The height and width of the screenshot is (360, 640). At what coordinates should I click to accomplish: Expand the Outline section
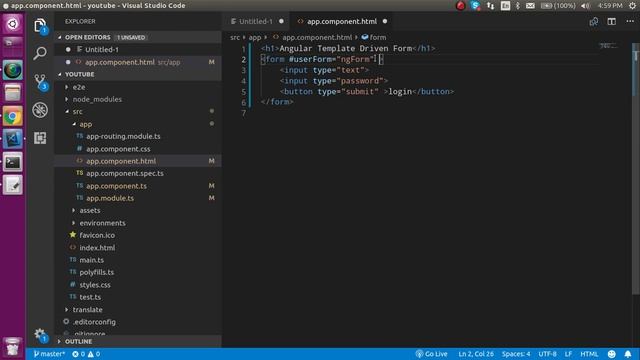[138, 341]
